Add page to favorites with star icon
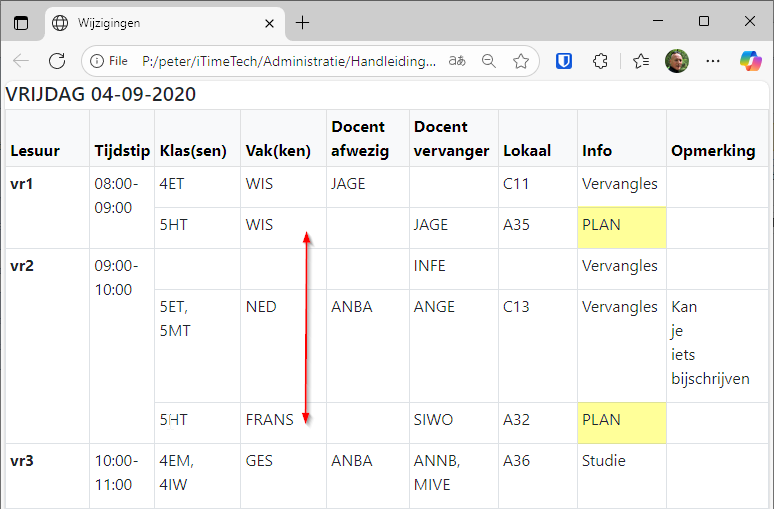Image resolution: width=774 pixels, height=509 pixels. [x=521, y=61]
